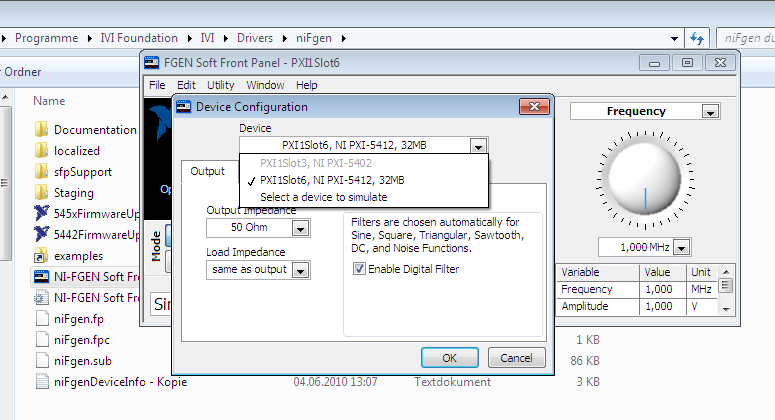Choose PXI1Slot6, NI PXI-5412, 32MB list entry
This screenshot has width=775, height=420.
pyautogui.click(x=364, y=180)
